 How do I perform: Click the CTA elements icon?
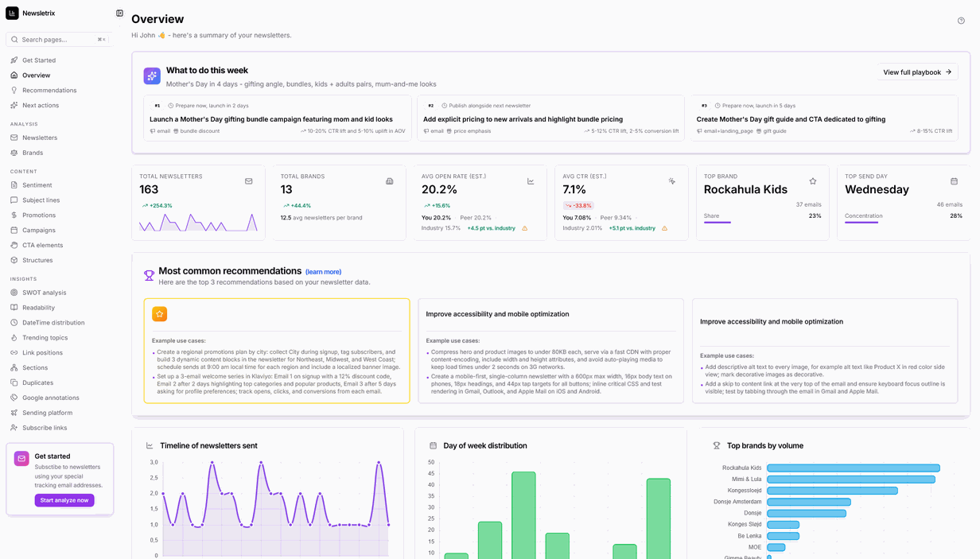[x=14, y=245]
